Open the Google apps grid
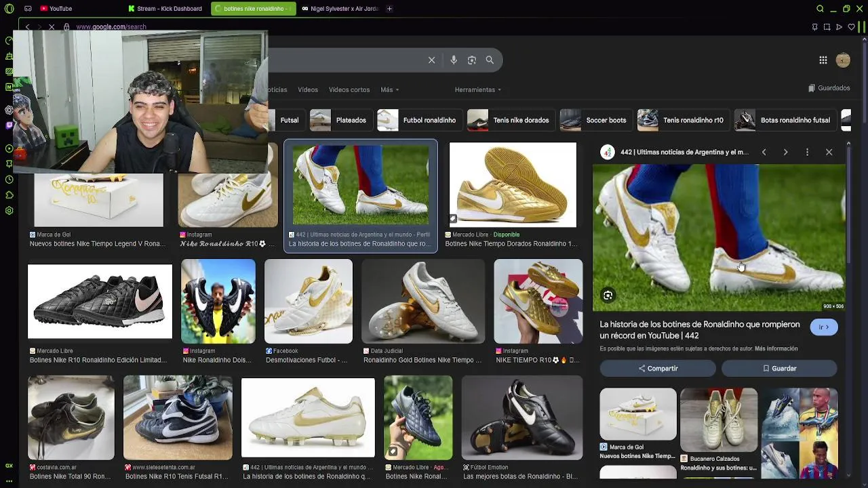 (x=823, y=60)
